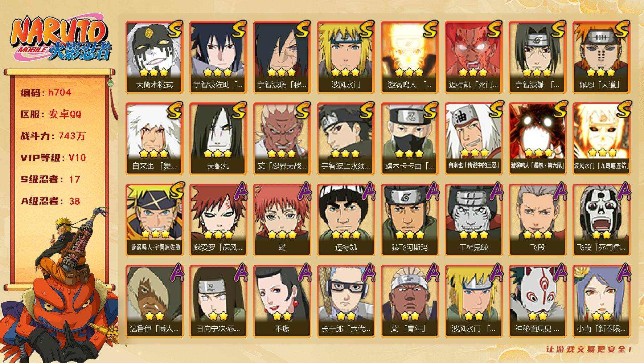
Task: Open the 漩涡鸣人·宇智波佐助 card
Action: [154, 220]
